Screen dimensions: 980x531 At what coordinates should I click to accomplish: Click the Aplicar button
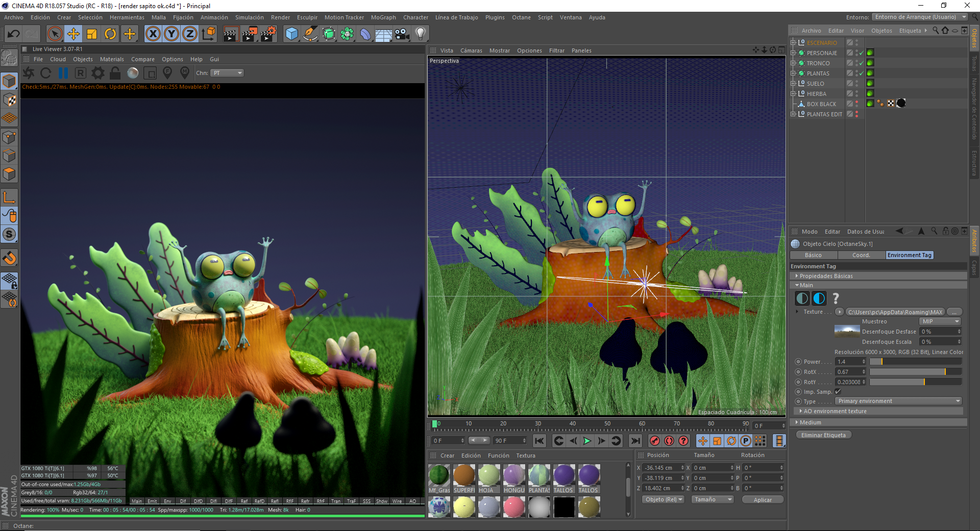(x=763, y=500)
